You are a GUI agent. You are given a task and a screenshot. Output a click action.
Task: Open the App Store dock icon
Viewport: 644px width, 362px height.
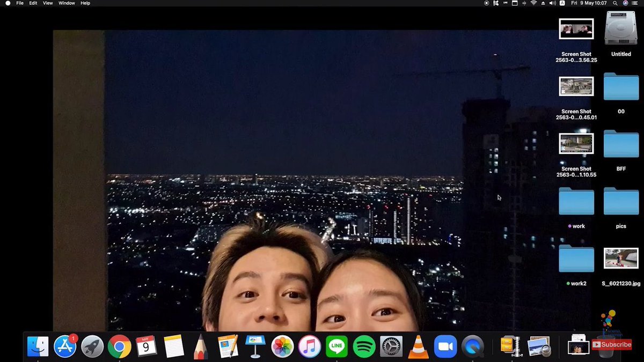pyautogui.click(x=65, y=347)
